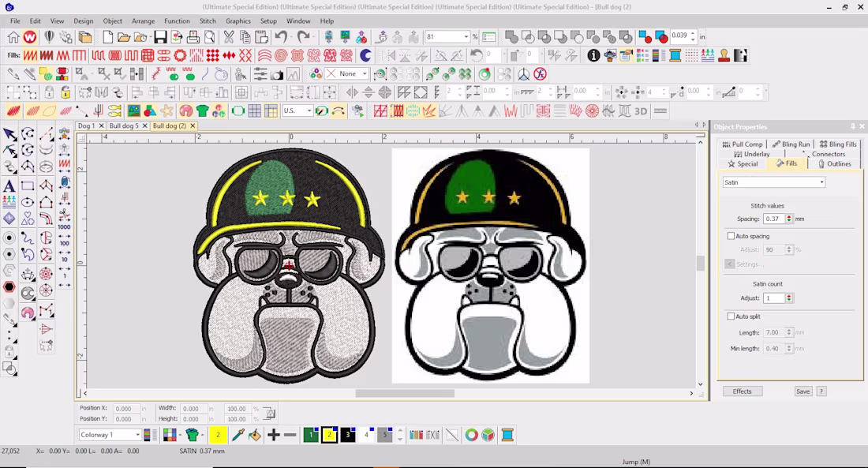Image resolution: width=868 pixels, height=468 pixels.
Task: Open the Stitch menu
Action: pyautogui.click(x=208, y=21)
